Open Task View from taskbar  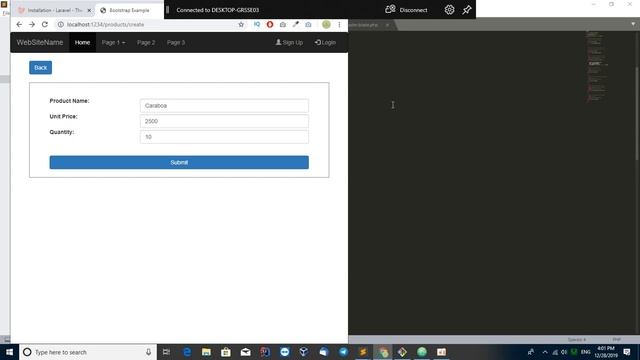166,352
